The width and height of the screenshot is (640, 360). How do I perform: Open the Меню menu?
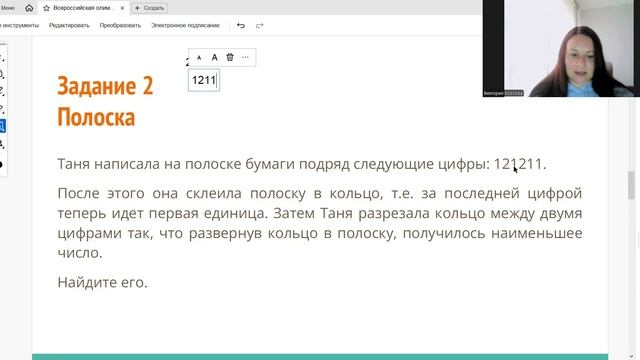click(x=7, y=8)
